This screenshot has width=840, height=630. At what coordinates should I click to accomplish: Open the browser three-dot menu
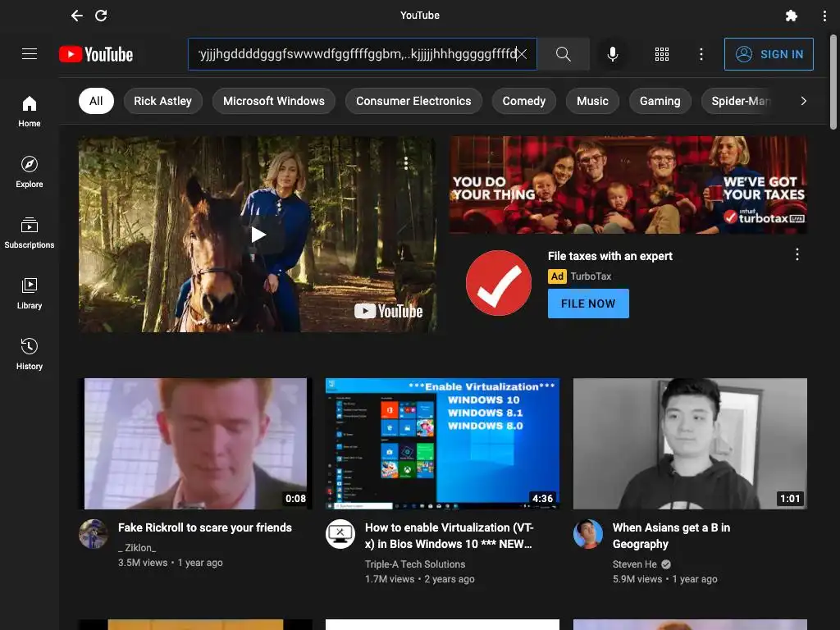click(824, 16)
